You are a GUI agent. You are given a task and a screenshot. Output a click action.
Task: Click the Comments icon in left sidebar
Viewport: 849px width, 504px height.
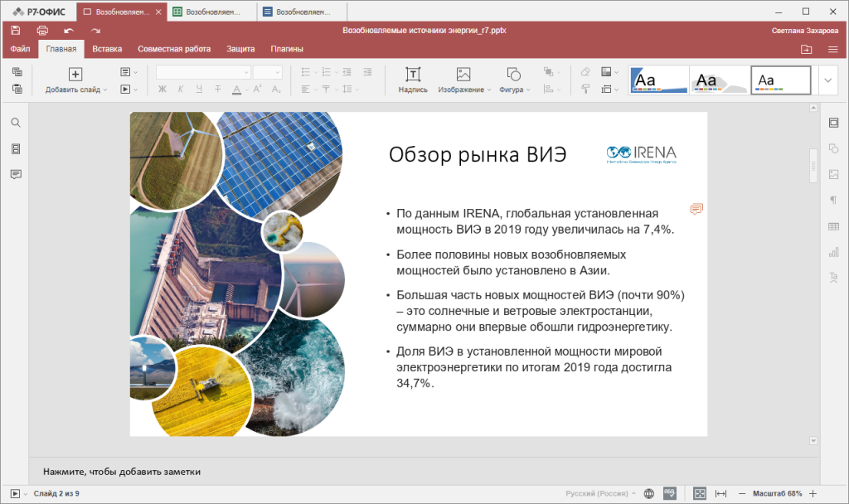click(x=15, y=174)
